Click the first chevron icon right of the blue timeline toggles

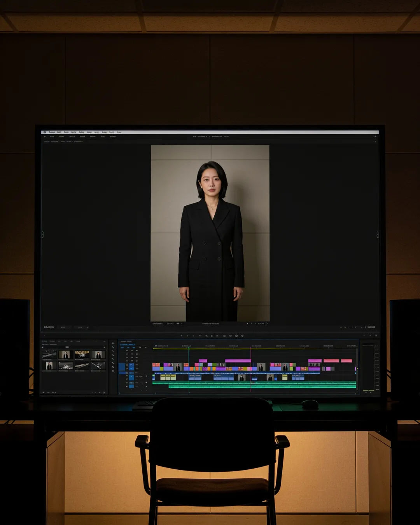tap(140, 347)
